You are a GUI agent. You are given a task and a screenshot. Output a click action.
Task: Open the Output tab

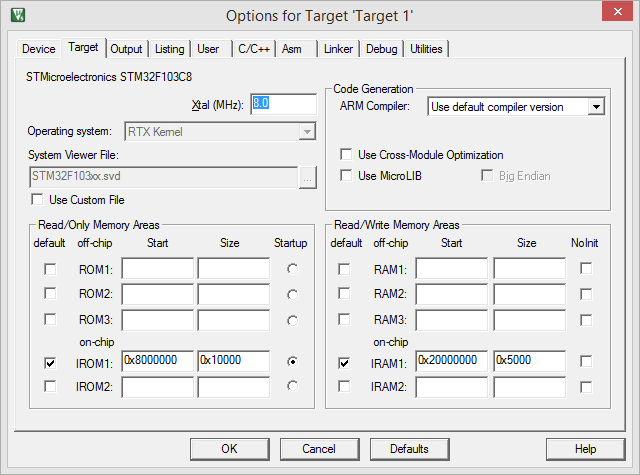tap(126, 49)
